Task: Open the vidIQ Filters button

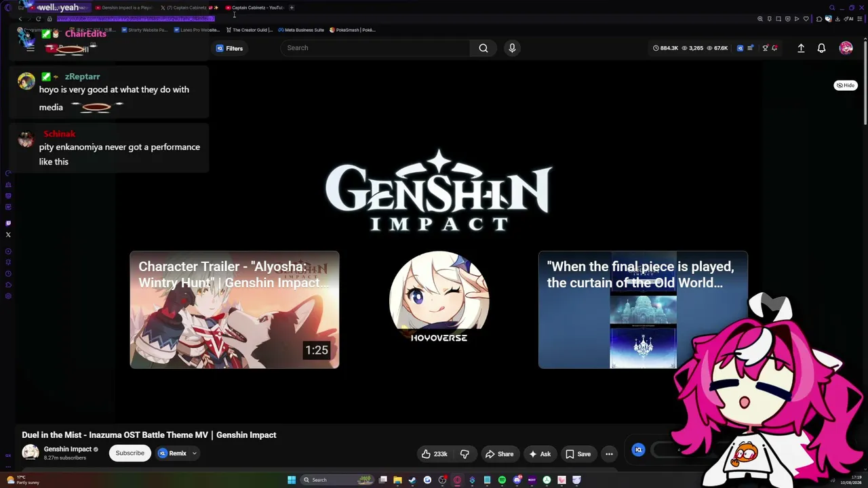Action: (x=229, y=48)
